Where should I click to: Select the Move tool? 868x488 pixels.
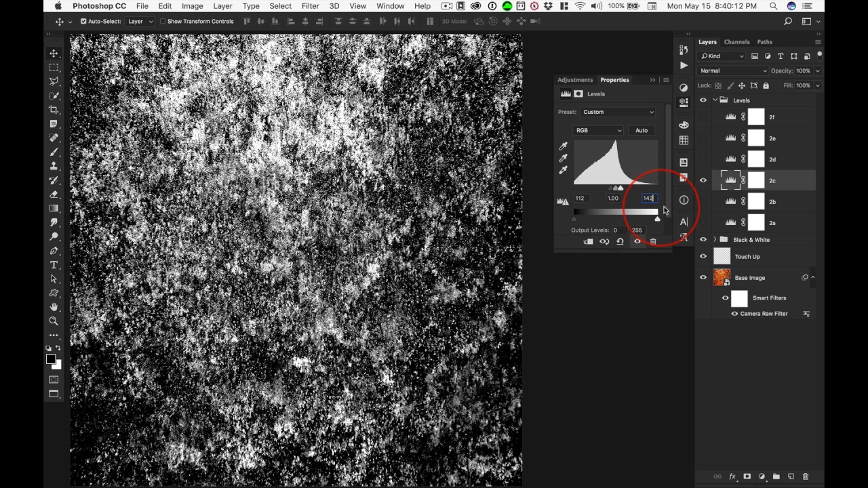[54, 53]
